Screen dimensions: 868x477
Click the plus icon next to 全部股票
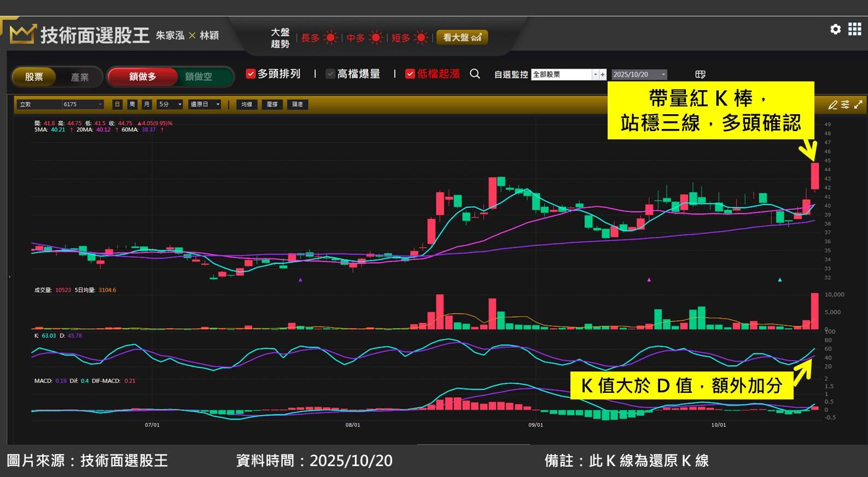pos(603,74)
